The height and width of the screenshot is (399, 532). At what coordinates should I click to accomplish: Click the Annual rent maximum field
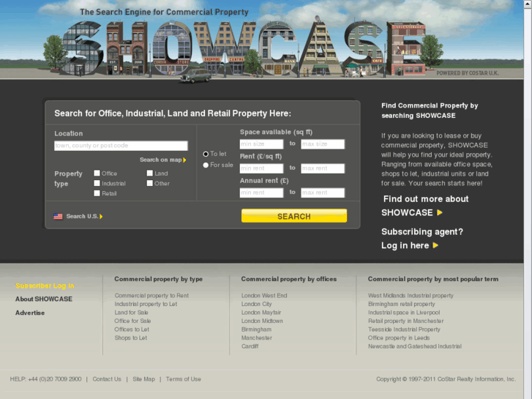[323, 193]
